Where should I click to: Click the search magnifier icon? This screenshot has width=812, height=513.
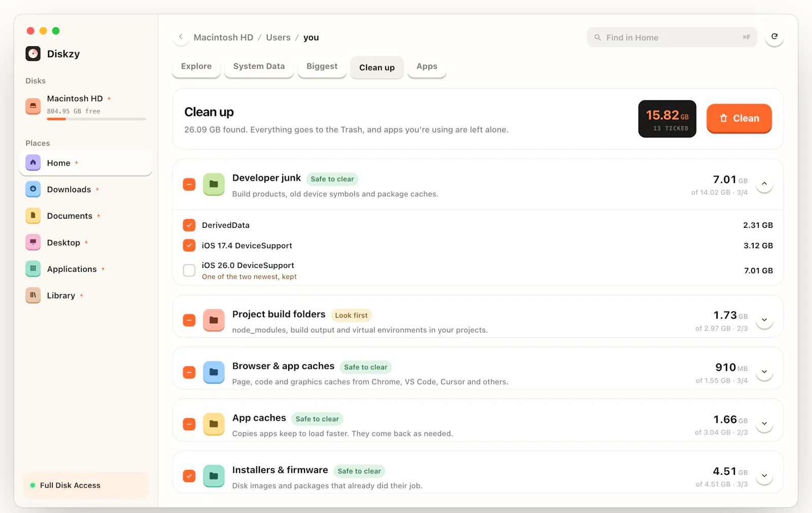(598, 38)
